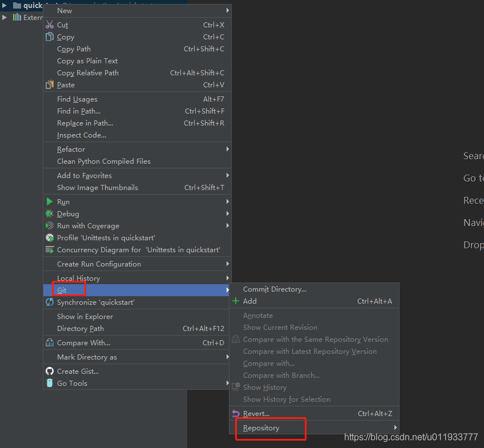This screenshot has height=448, width=484.
Task: Open the Repository submenu arrow
Action: (395, 427)
